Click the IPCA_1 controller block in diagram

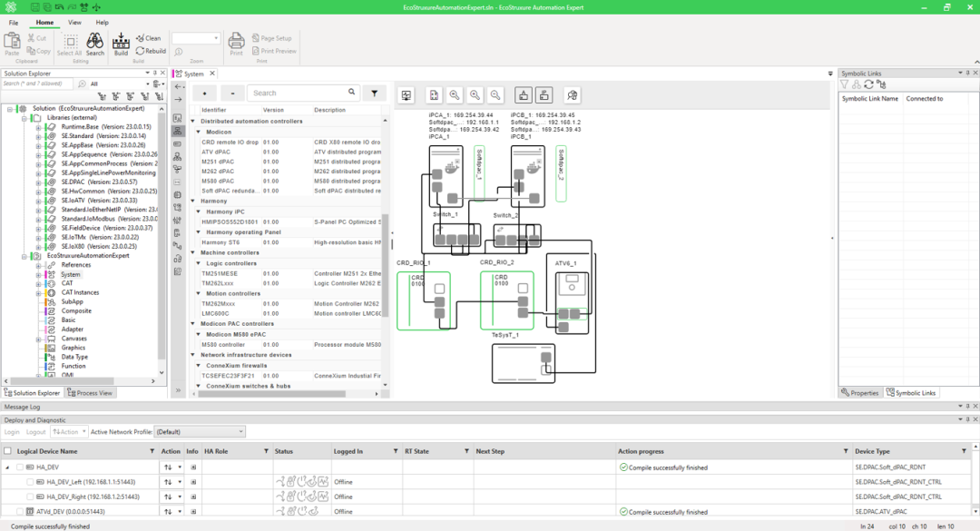tap(446, 176)
